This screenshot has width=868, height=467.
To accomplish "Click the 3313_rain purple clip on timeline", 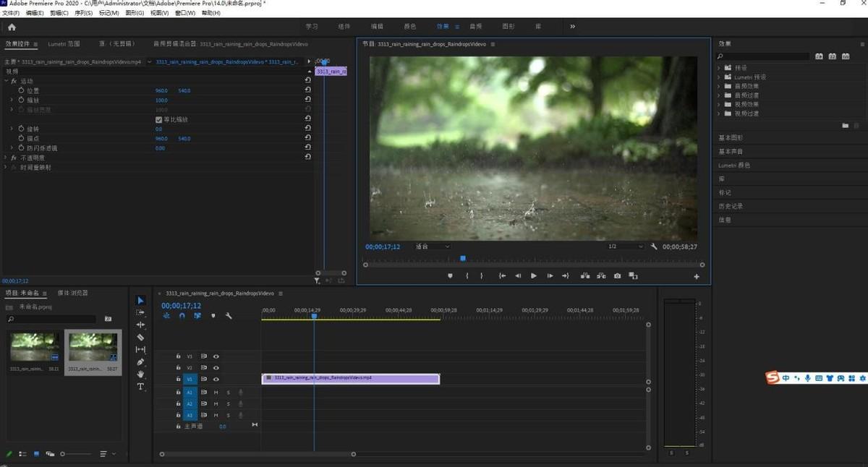I will click(x=350, y=378).
